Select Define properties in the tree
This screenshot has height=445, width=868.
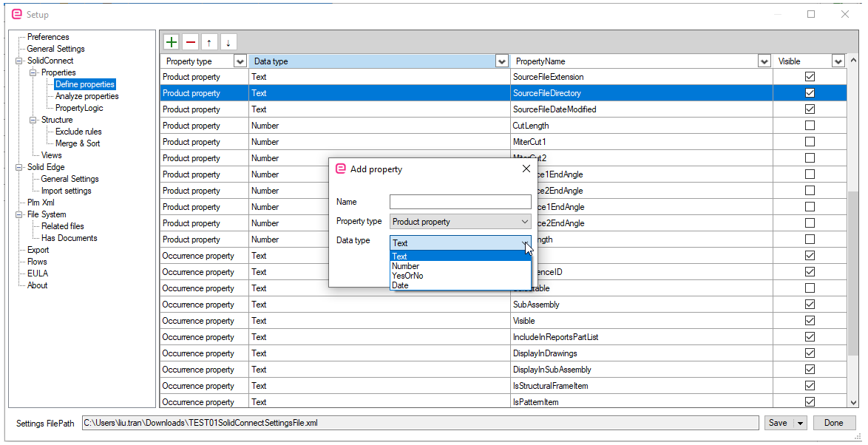[x=85, y=84]
